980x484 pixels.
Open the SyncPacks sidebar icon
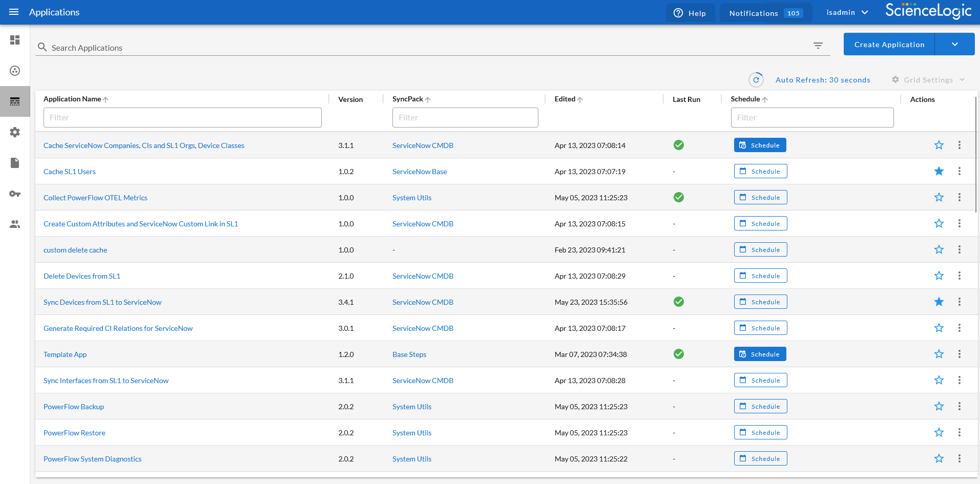[x=15, y=71]
